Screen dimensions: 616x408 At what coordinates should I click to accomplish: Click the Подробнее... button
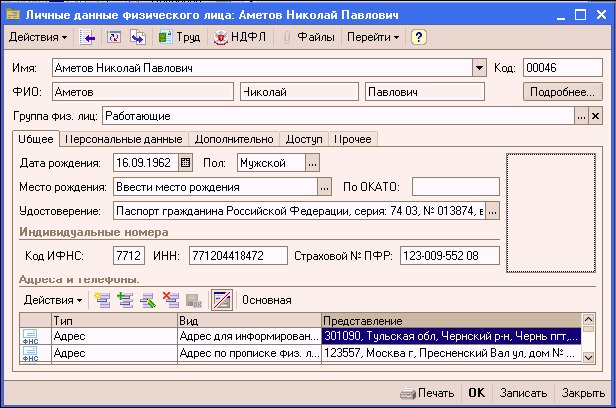pos(561,92)
